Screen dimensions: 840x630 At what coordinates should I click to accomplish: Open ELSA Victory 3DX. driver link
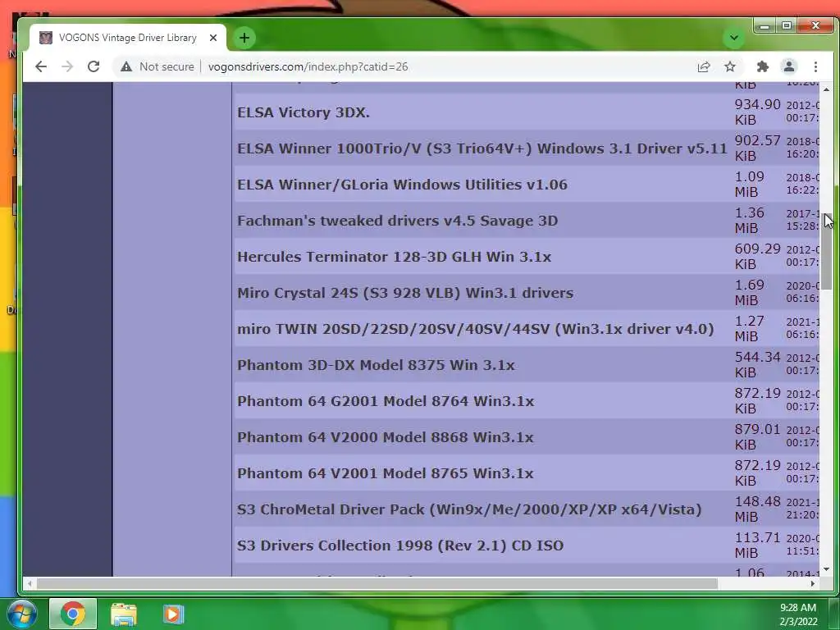[x=304, y=112]
